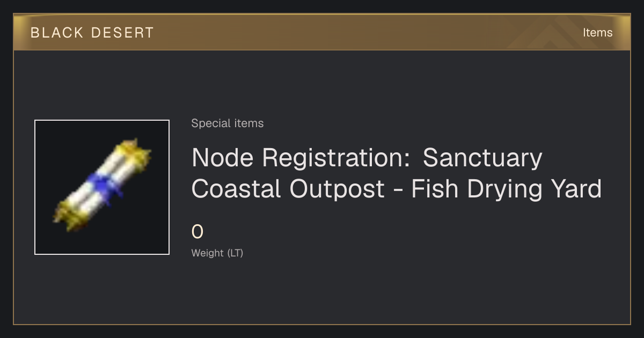Click 'Fish Drying Yard' in the title
This screenshot has height=338, width=644.
(x=507, y=189)
